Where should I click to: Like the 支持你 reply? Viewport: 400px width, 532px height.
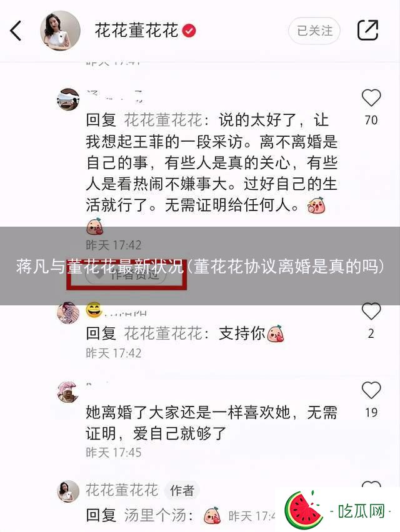tap(371, 311)
